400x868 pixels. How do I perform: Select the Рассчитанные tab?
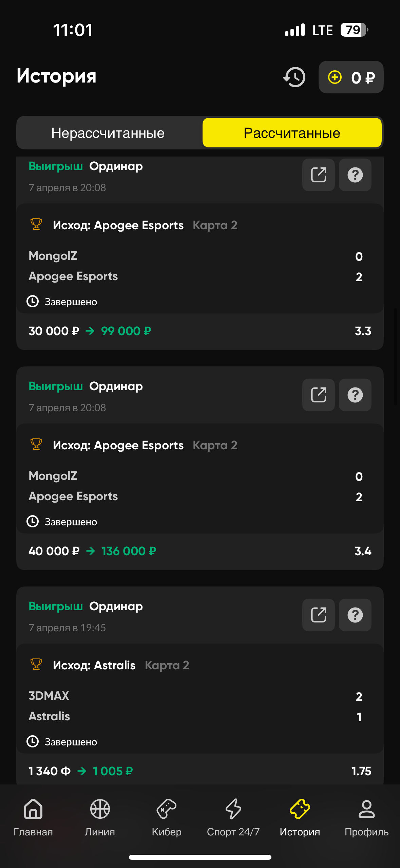coord(292,133)
